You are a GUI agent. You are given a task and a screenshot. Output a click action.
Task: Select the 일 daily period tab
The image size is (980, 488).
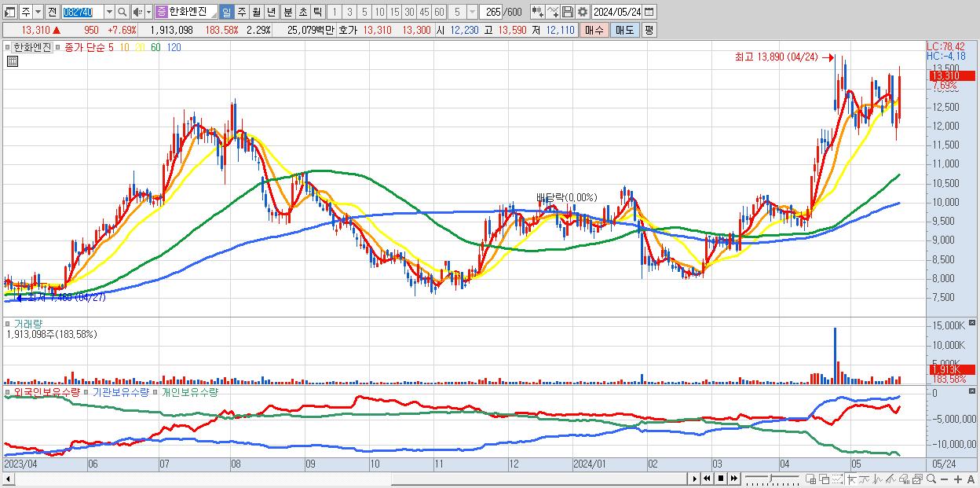tap(226, 12)
